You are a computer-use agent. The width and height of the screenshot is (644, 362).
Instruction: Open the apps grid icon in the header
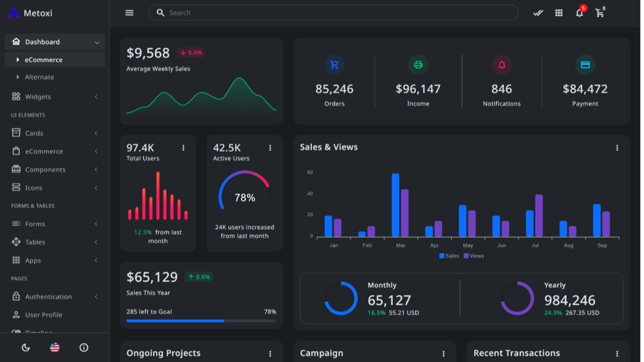[x=559, y=13]
